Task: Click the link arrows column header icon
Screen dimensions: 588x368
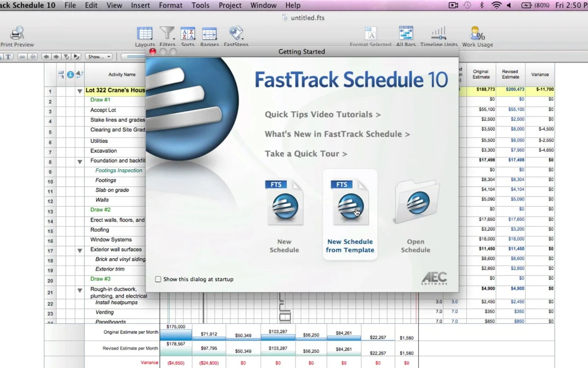Action: pyautogui.click(x=79, y=75)
